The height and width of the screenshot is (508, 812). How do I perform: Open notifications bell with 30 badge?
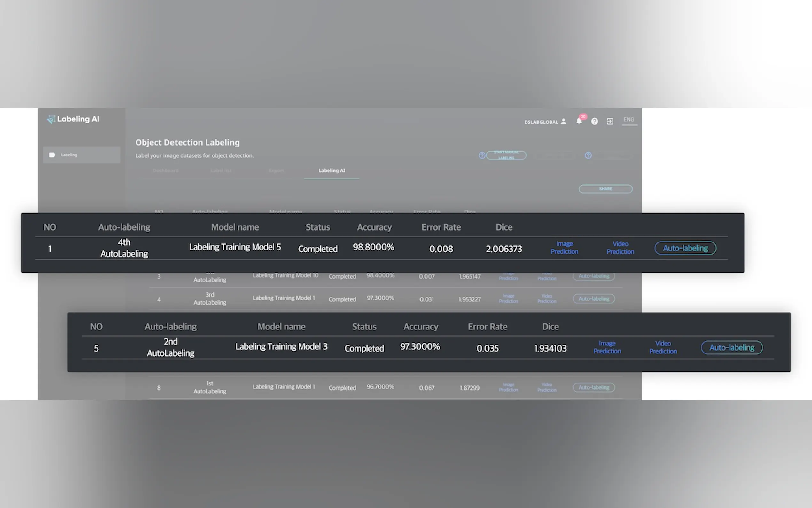point(579,121)
